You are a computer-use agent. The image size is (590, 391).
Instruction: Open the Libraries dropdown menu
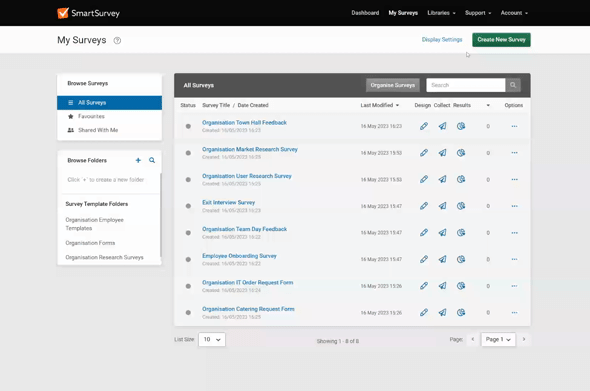coord(441,13)
